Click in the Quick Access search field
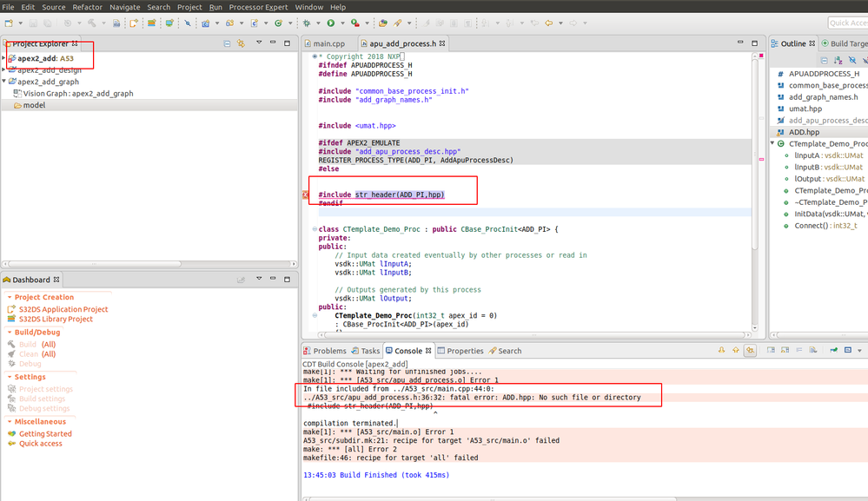This screenshot has height=501, width=868. click(848, 23)
